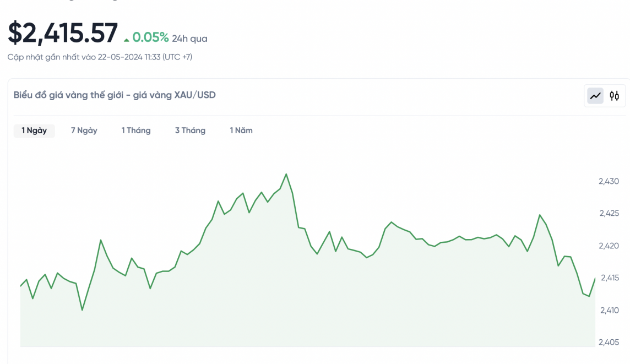Click the green up-arrow price indicator
The image size is (630, 364).
click(x=127, y=40)
